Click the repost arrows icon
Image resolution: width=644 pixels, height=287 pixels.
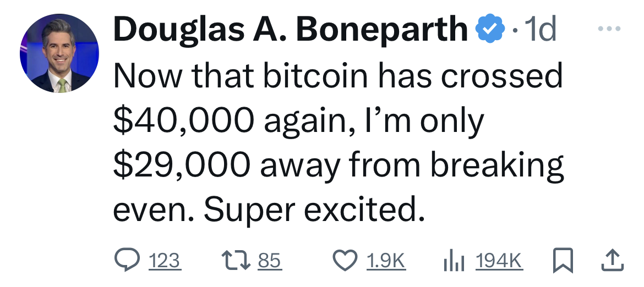click(234, 261)
